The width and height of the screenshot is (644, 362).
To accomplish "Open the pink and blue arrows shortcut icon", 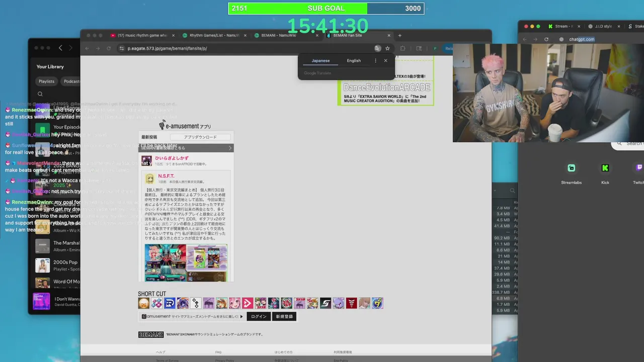I will point(157,303).
